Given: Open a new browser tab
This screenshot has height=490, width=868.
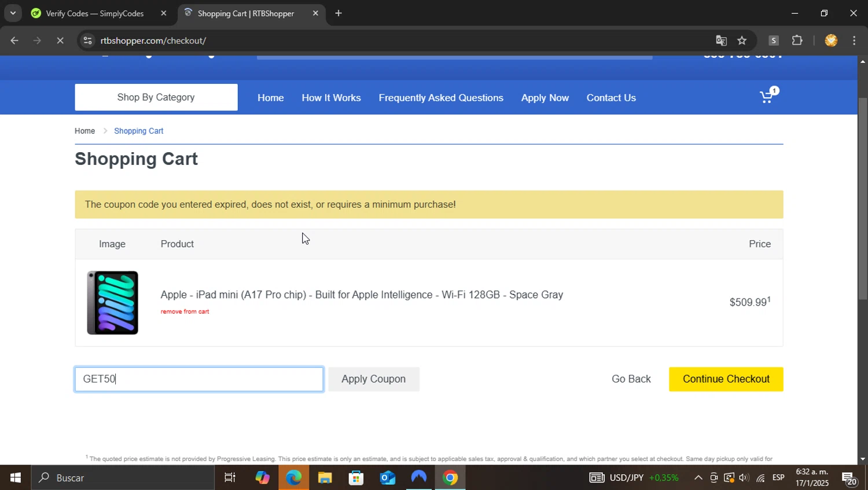Looking at the screenshot, I should coord(339,13).
